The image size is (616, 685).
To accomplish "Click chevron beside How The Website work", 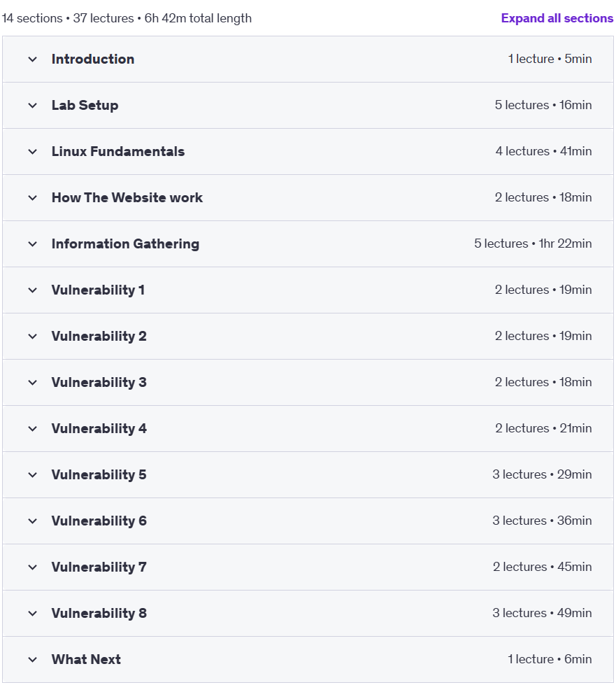I will [x=32, y=198].
